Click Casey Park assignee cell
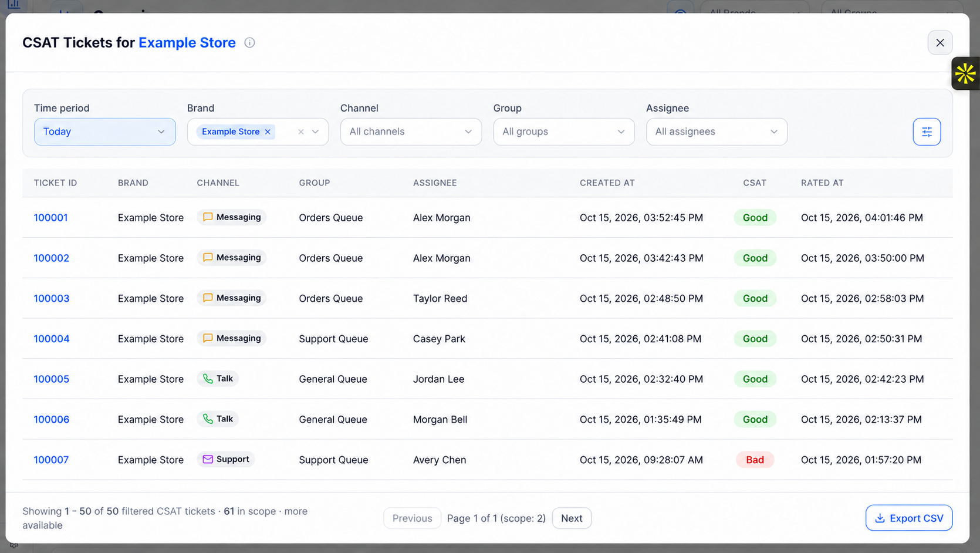The image size is (980, 553). click(439, 339)
